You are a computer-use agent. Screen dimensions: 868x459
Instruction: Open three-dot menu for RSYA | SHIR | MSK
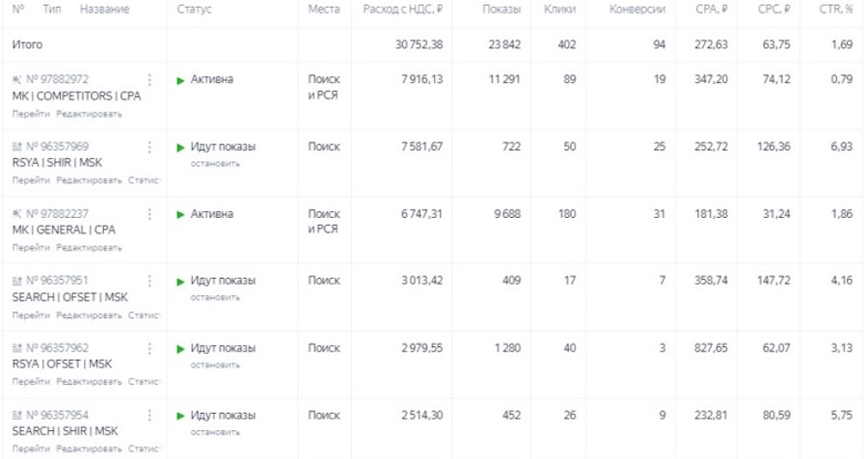click(149, 147)
